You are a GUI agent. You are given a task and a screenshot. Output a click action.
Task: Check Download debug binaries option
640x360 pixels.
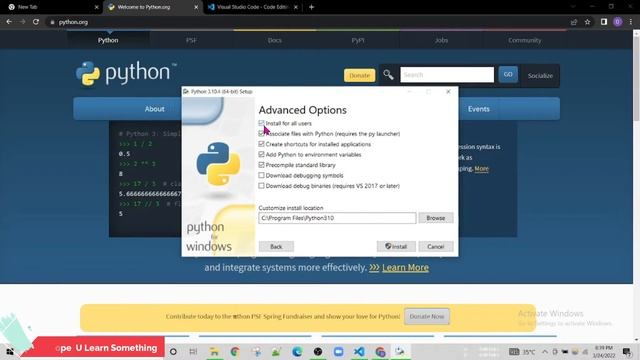(261, 186)
